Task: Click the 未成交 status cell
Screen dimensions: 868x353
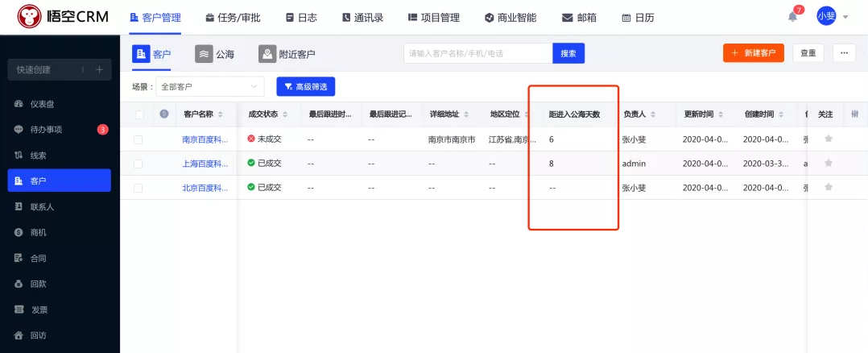Action: [265, 139]
